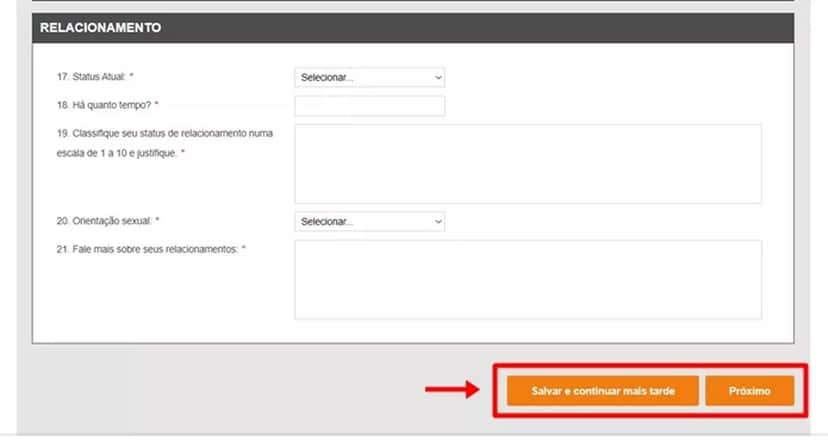Open the Orientação sexual dropdown
This screenshot has width=828, height=446.
370,222
